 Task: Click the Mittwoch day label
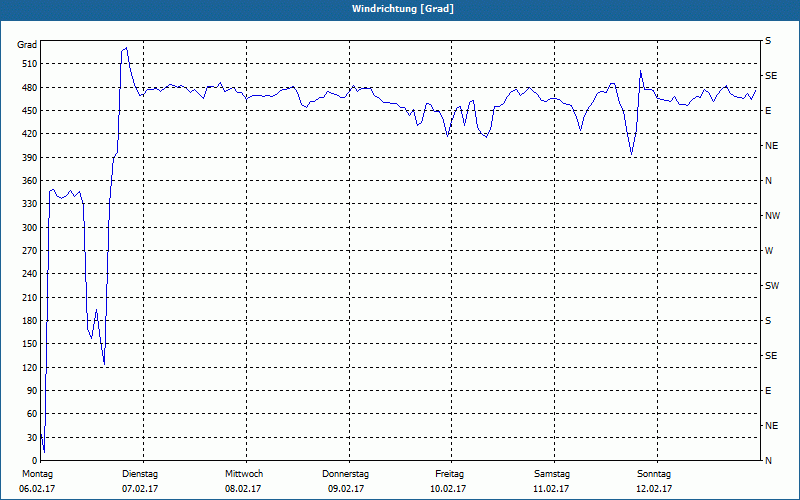click(x=244, y=474)
